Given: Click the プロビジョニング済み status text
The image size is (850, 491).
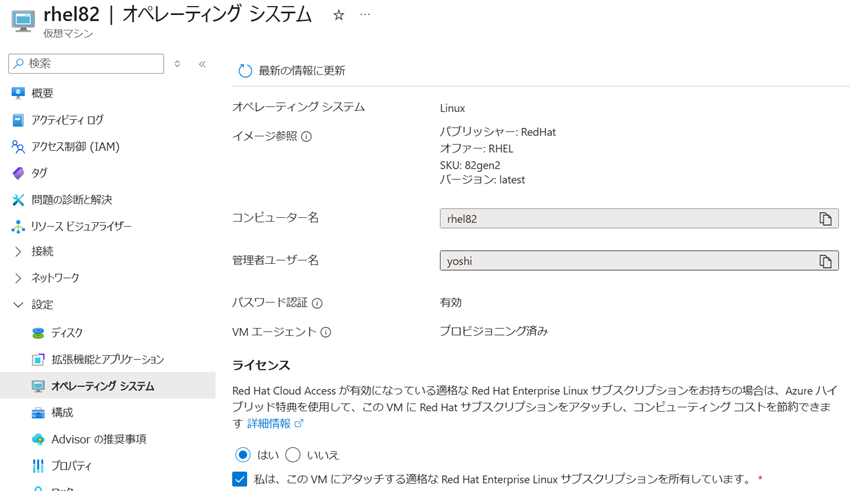Looking at the screenshot, I should [494, 331].
